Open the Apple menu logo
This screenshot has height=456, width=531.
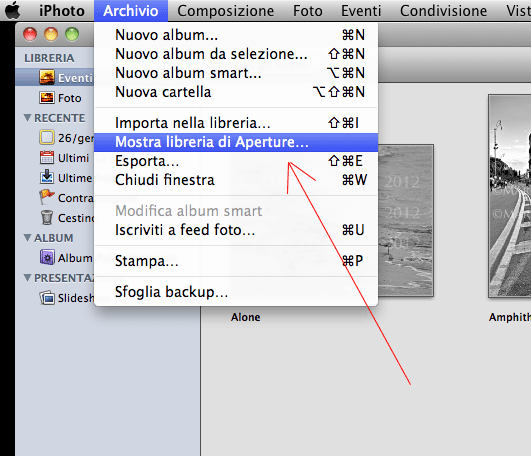coord(13,10)
